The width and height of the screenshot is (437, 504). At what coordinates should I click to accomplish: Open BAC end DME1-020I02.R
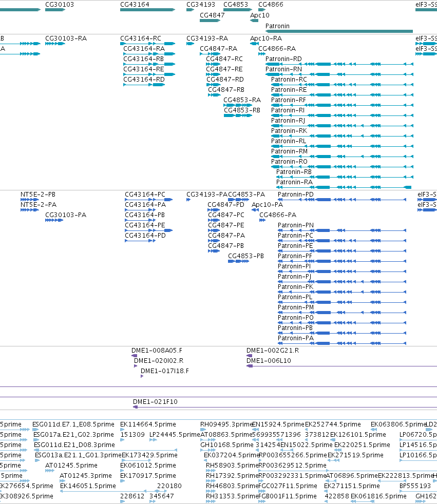(x=159, y=361)
